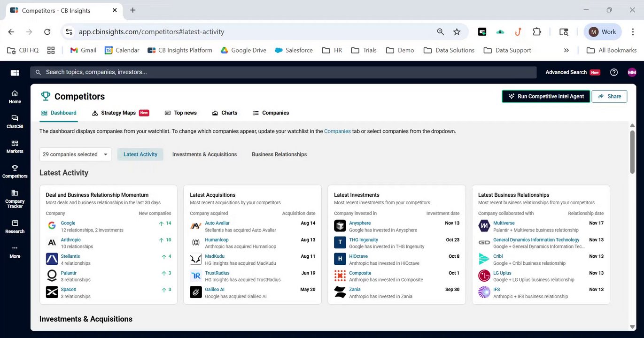Open General Dynamics Information Technology link
644x338 pixels.
536,240
